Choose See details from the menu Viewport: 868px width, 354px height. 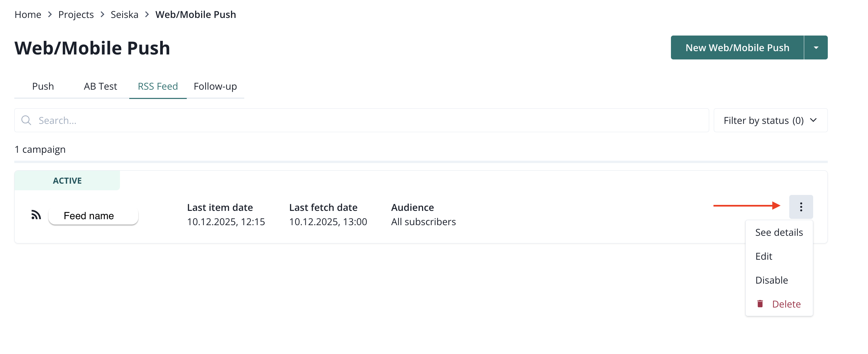point(779,232)
